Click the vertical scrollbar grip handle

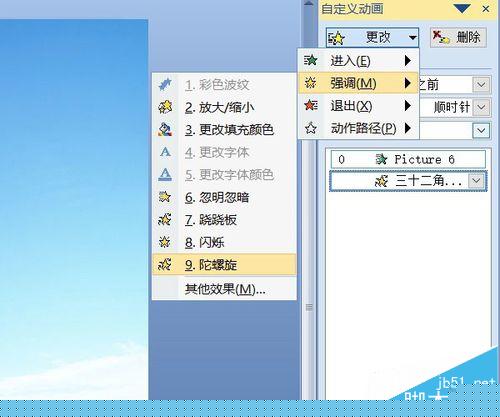click(x=309, y=307)
